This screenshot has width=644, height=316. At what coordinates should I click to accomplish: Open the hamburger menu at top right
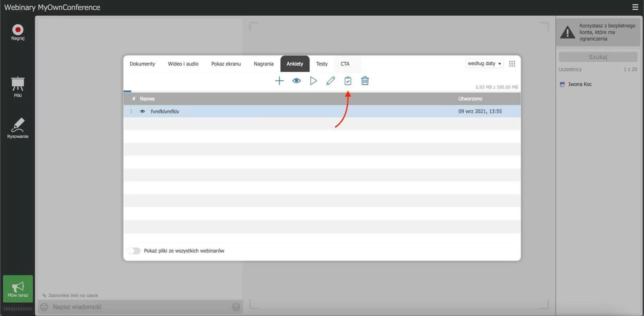[x=635, y=7]
